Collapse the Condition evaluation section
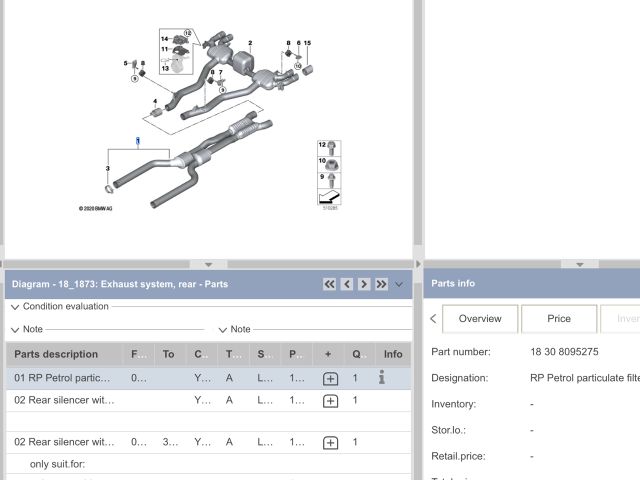Viewport: 640px width, 480px height. pos(14,307)
